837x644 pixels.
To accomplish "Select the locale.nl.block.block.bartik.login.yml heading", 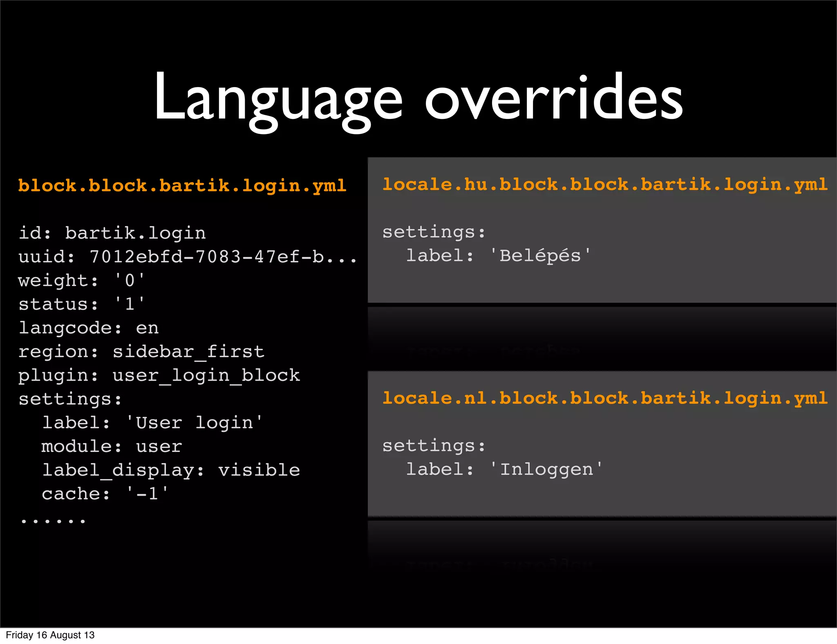I will coord(605,399).
